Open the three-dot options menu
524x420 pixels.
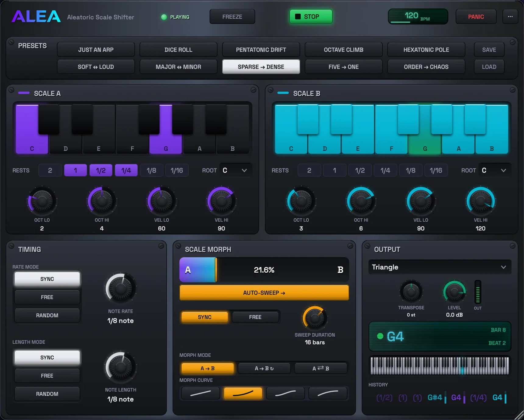(x=510, y=16)
